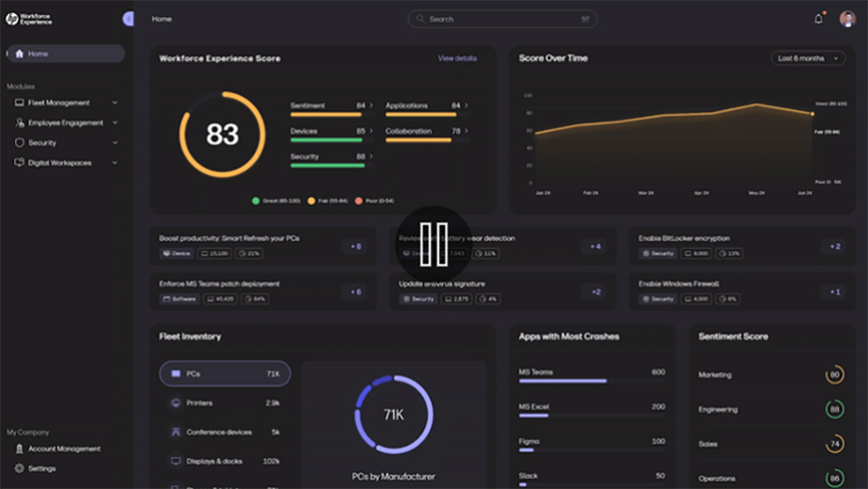Click the Security shield icon in Modules

point(19,142)
